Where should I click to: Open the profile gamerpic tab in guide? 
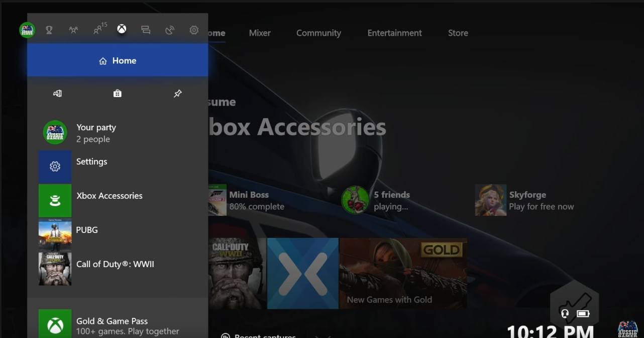point(27,30)
